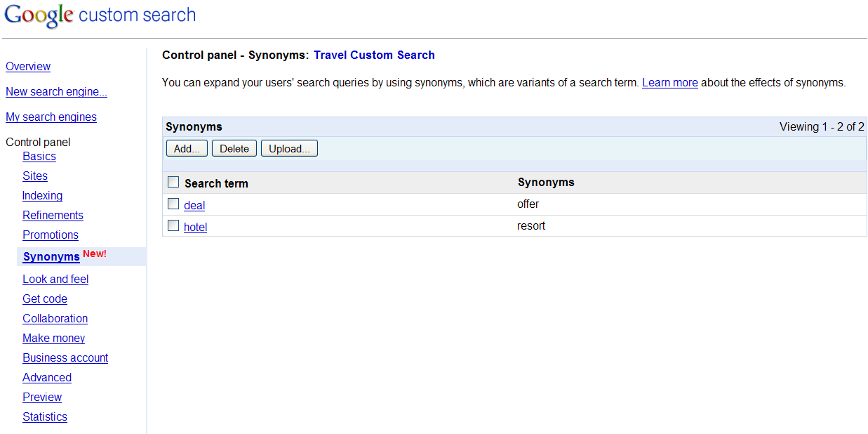
Task: Open My search engines
Action: pyautogui.click(x=51, y=117)
